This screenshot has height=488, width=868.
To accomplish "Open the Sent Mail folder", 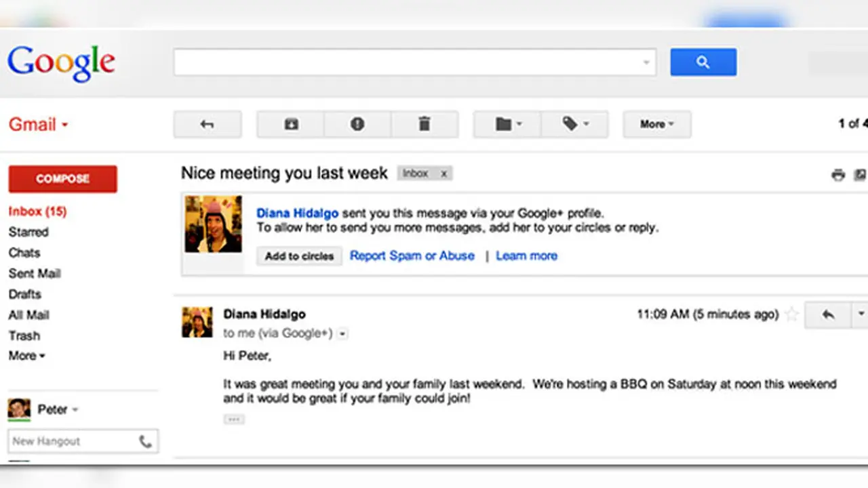I will [35, 273].
